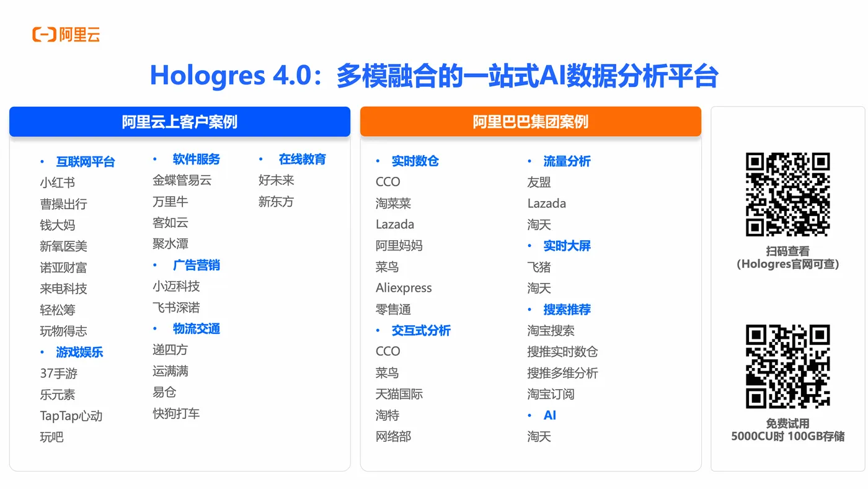Click the Hologres 4.0 slide title

(434, 76)
